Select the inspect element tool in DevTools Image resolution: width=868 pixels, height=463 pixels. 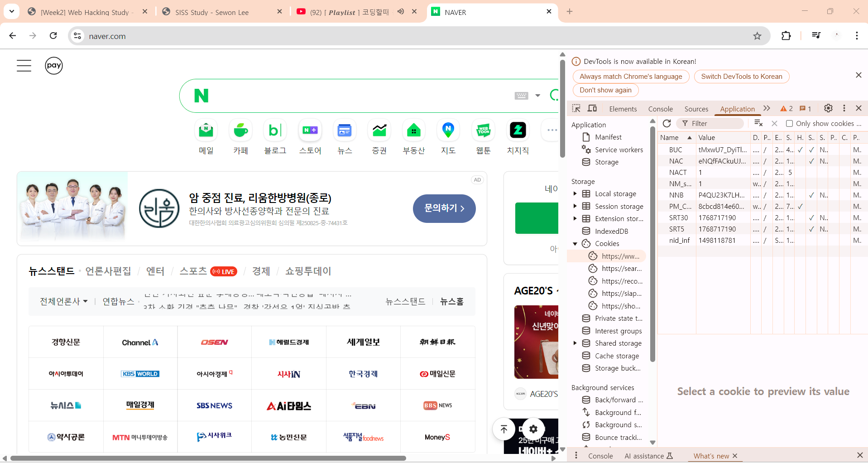coord(576,108)
